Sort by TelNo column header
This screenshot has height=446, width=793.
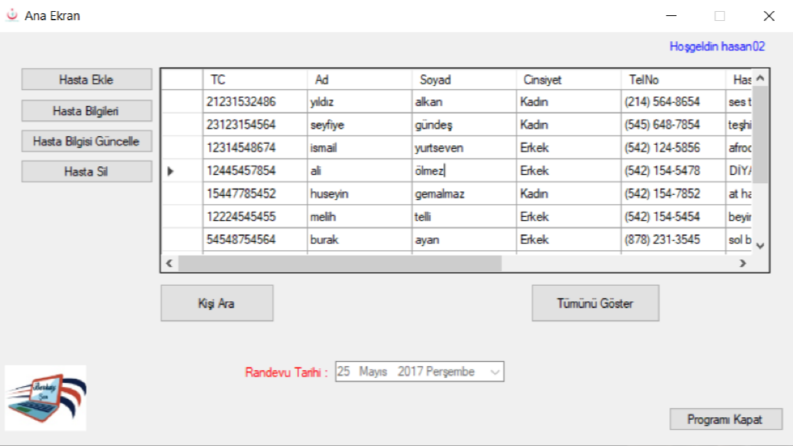tap(673, 79)
